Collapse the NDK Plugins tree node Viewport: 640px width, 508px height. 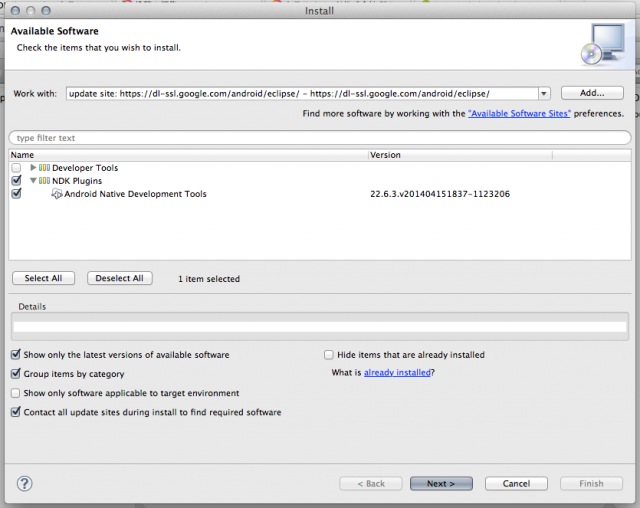pos(33,181)
